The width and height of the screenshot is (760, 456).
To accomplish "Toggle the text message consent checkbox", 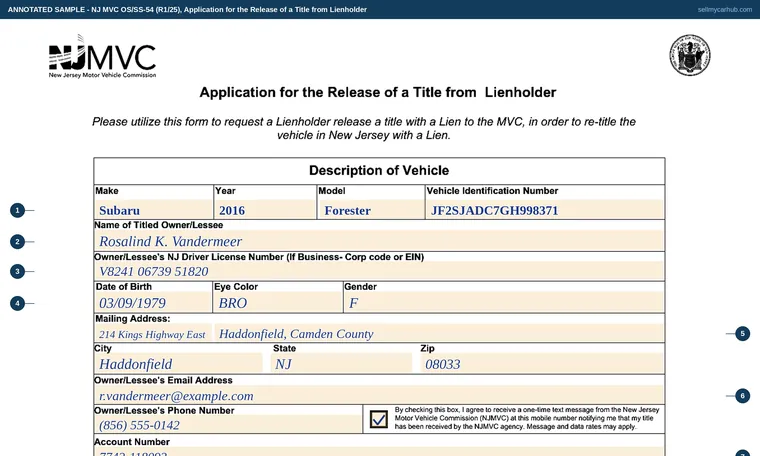I will pos(379,419).
